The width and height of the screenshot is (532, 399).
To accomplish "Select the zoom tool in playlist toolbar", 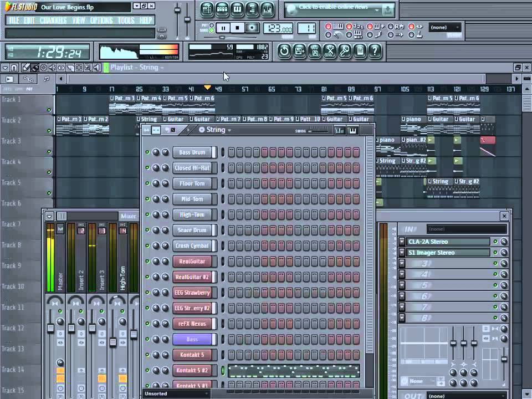I will coord(88,68).
